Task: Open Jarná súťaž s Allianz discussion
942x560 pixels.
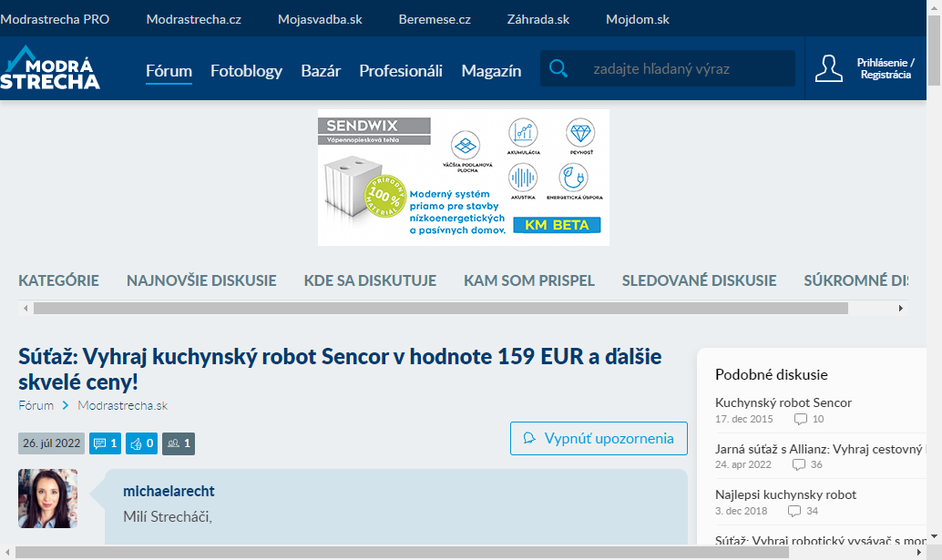Action: 819,449
